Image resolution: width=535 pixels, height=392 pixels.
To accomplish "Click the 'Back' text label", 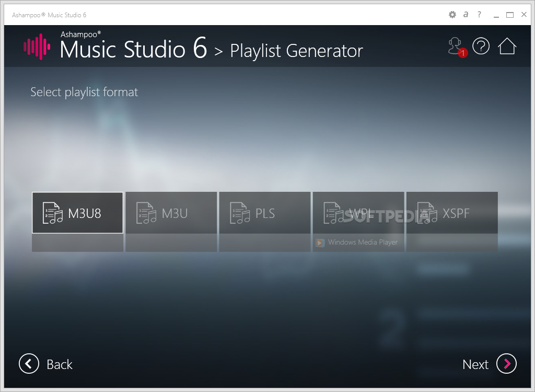I will 60,364.
